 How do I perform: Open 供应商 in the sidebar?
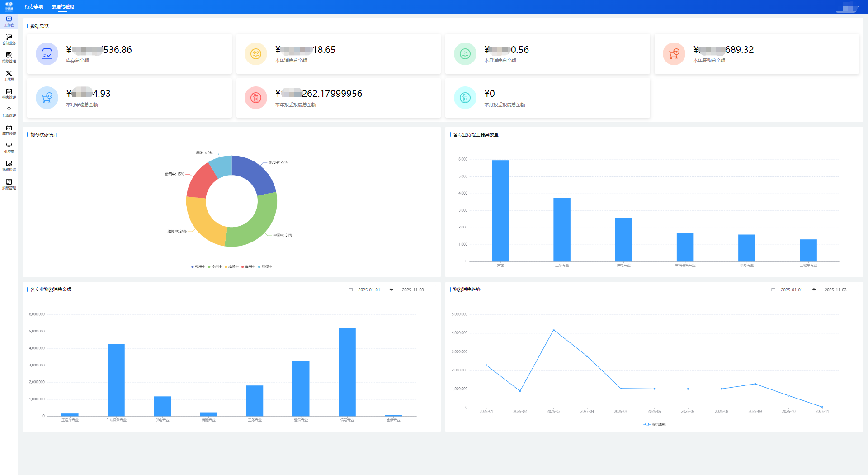(x=9, y=148)
